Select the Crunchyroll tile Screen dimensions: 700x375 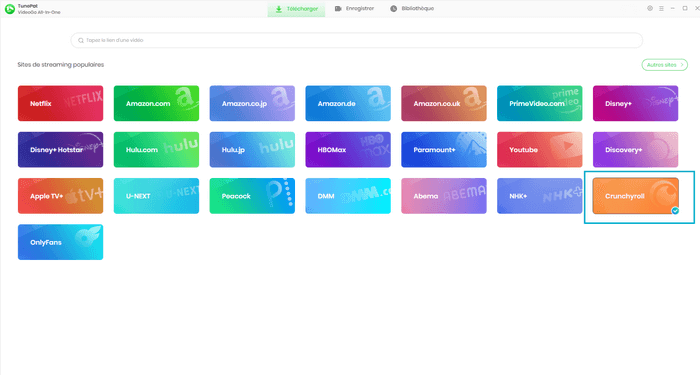coord(635,196)
